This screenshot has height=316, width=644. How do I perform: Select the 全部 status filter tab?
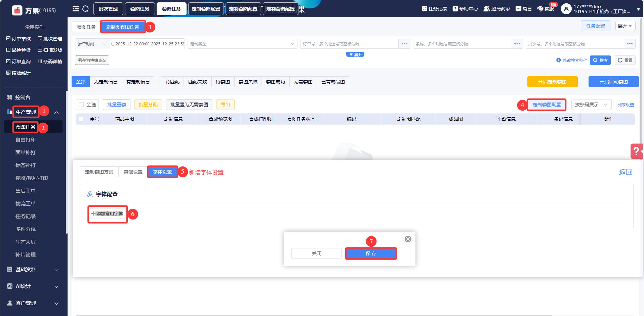[81, 82]
